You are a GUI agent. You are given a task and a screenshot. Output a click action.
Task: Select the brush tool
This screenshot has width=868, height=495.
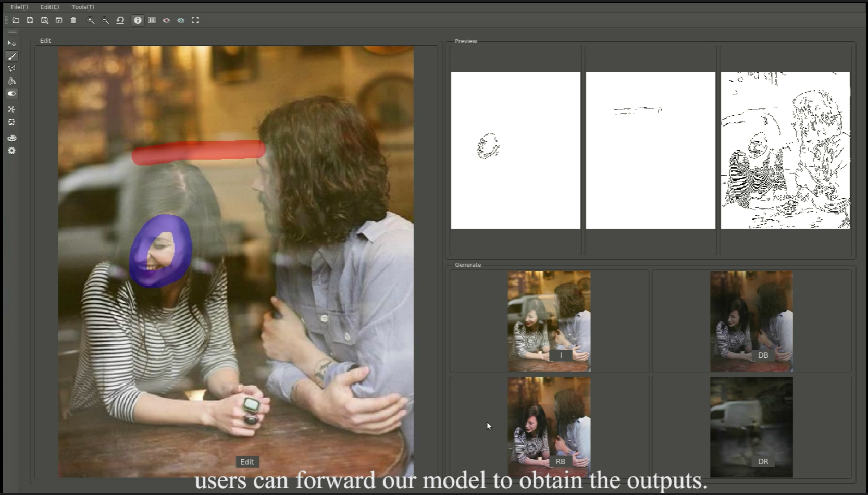[11, 56]
